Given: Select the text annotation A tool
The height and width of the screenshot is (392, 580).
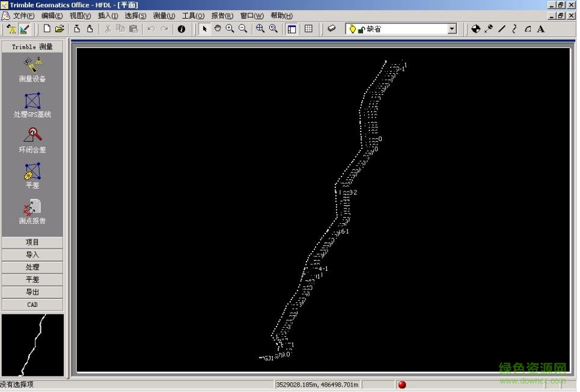Looking at the screenshot, I should pyautogui.click(x=541, y=29).
